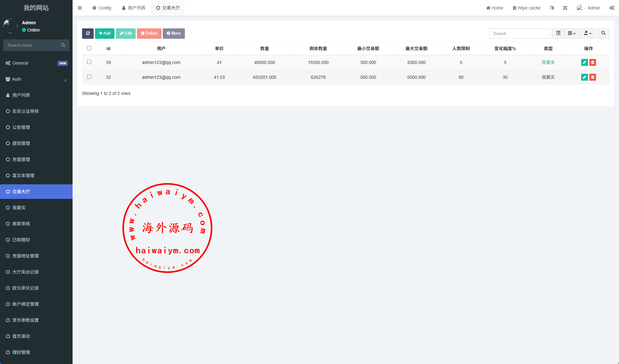Screen dimensions: 619x364
Task: Switch to the 用户列表 tab
Action: coord(134,8)
